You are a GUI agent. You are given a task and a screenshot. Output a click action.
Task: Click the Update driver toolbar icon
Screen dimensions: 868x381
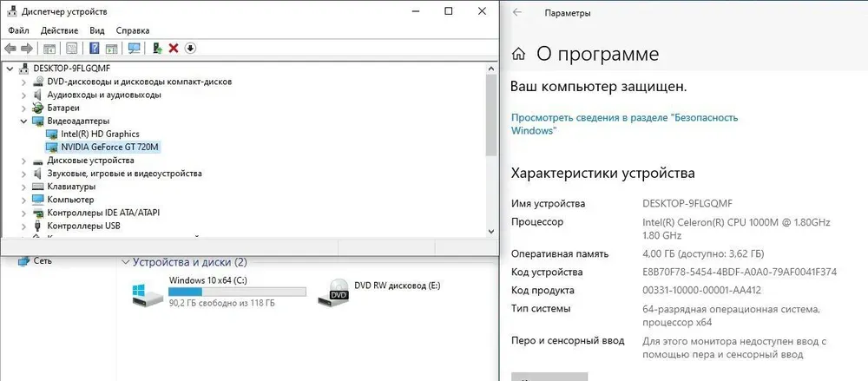coord(157,48)
